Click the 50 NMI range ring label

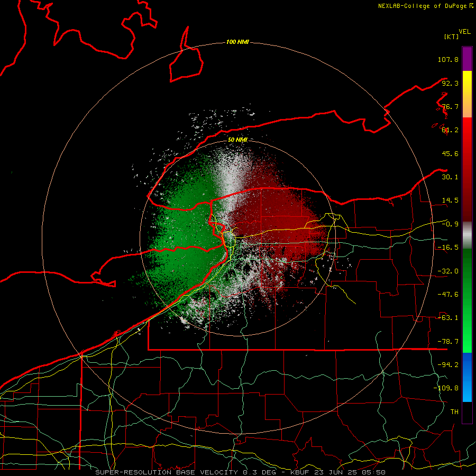click(x=237, y=140)
